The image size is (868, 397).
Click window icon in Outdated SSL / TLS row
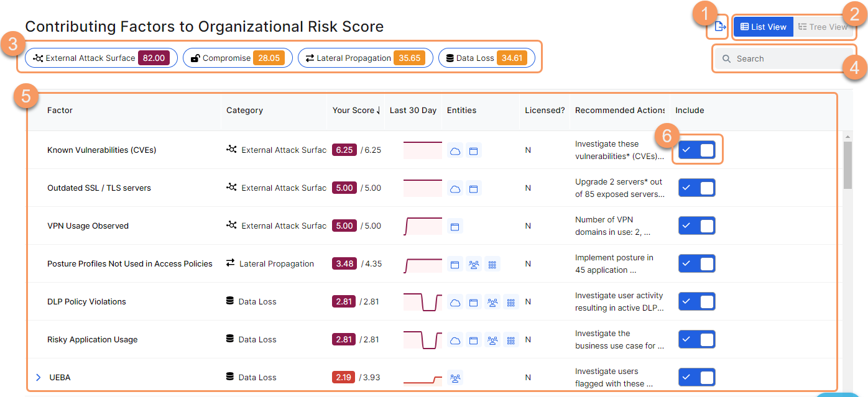tap(473, 189)
